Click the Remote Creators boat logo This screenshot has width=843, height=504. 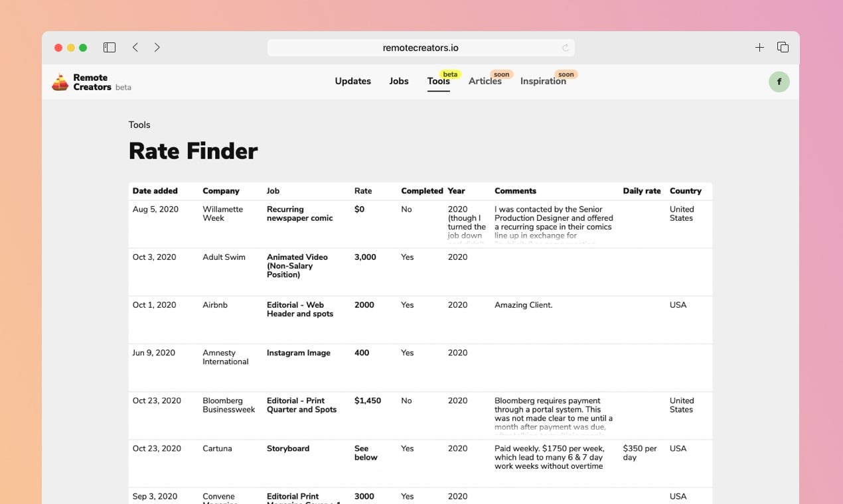pos(60,82)
